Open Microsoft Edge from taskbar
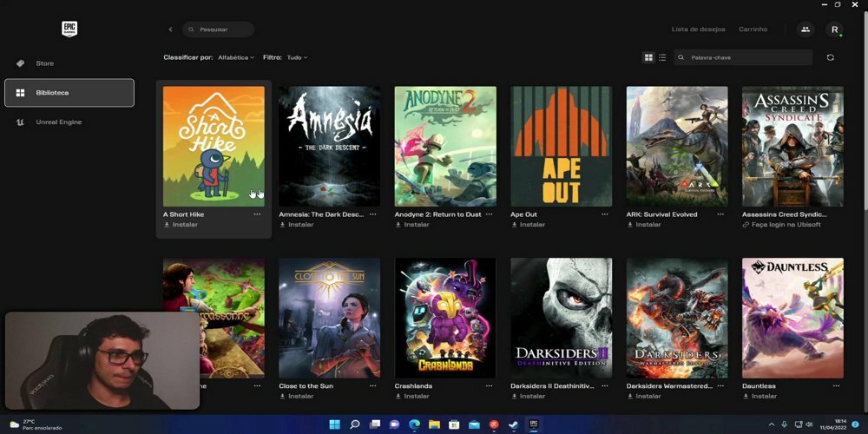This screenshot has height=434, width=868. [414, 424]
